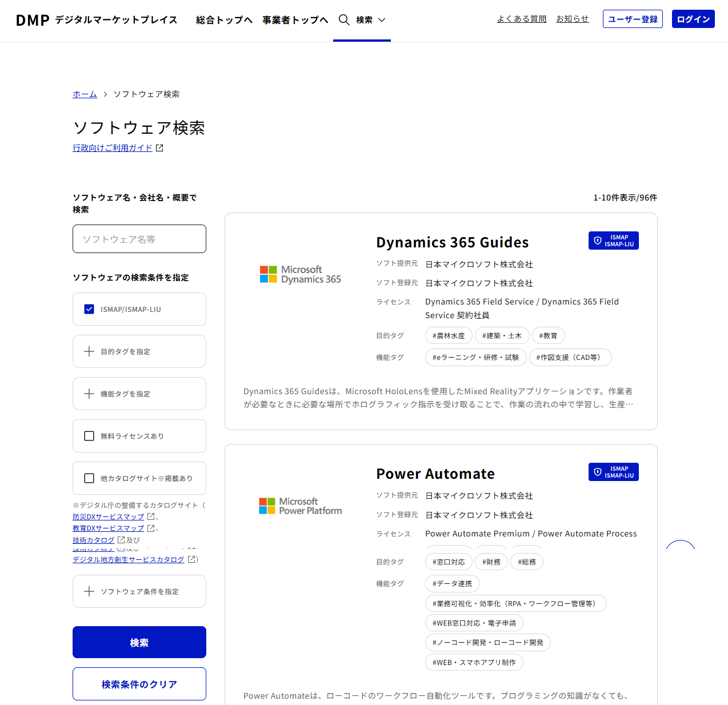Open 防災DXサービスマップ link
This screenshot has height=705, width=728.
coord(109,517)
